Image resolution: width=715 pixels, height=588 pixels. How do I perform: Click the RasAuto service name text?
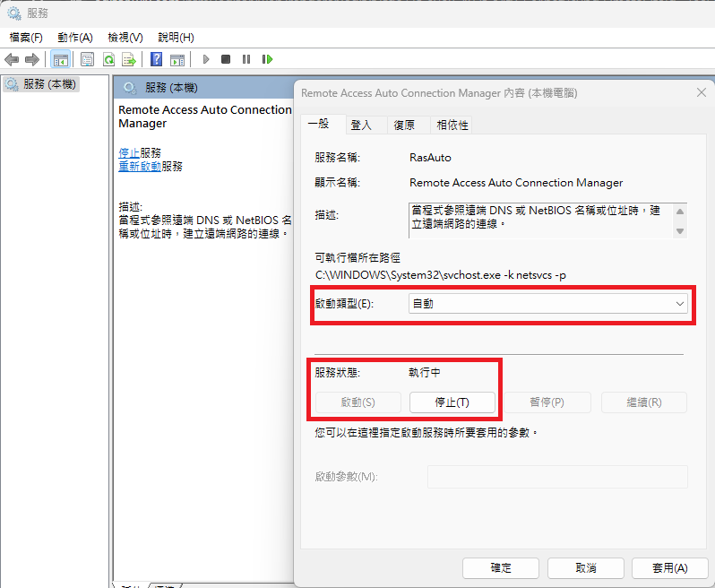(430, 158)
